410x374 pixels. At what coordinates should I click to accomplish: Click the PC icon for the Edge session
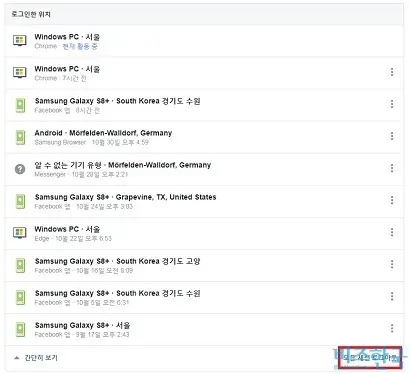[20, 233]
